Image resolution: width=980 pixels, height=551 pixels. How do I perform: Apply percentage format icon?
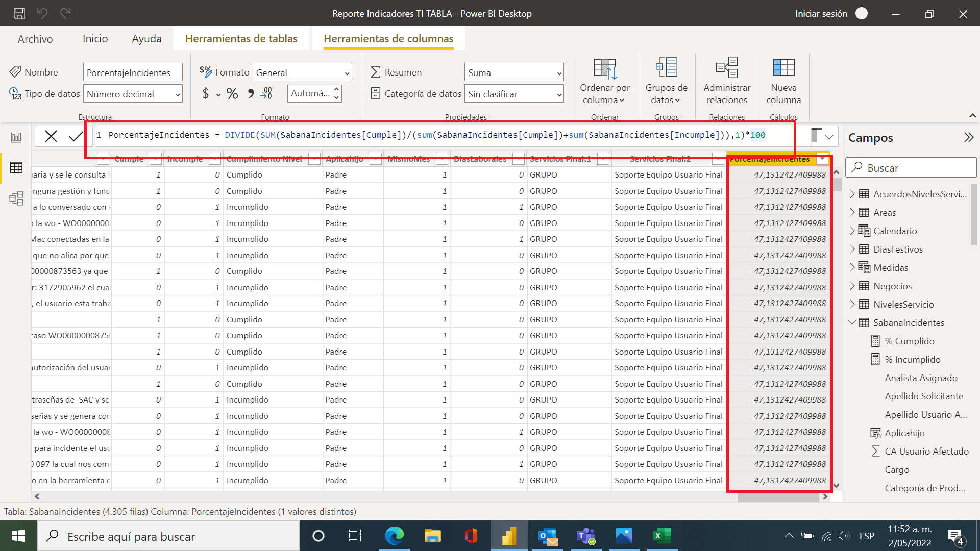point(232,93)
